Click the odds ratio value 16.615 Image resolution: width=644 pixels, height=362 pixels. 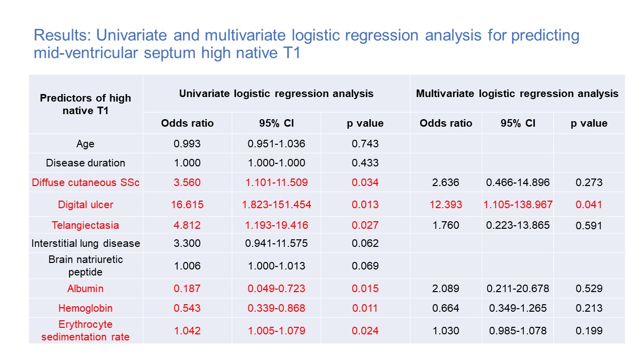[x=187, y=205]
